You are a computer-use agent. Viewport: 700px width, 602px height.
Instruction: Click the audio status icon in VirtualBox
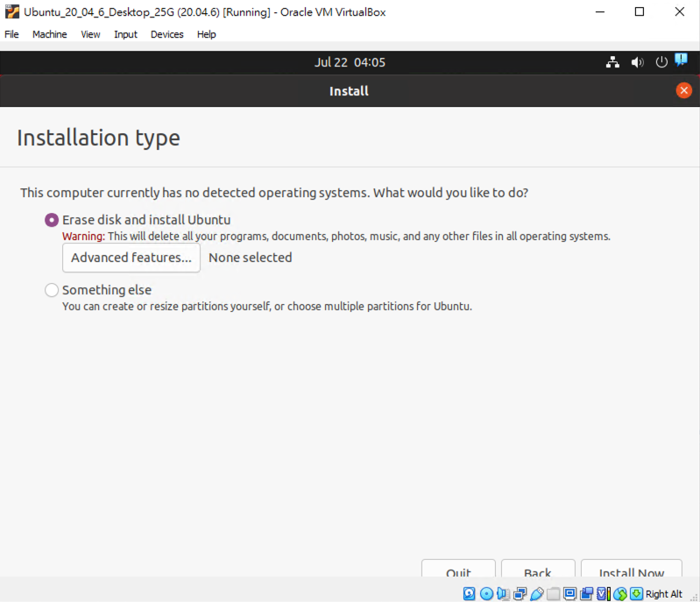503,593
